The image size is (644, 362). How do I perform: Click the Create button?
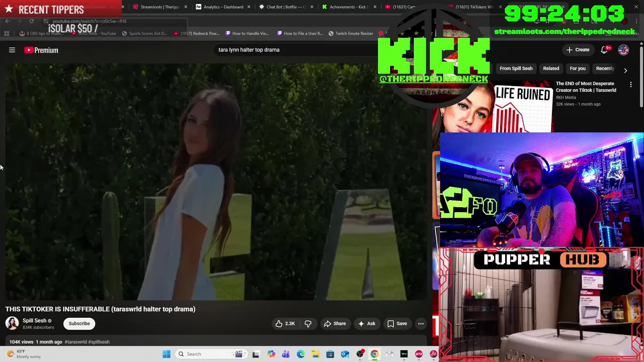[x=578, y=50]
